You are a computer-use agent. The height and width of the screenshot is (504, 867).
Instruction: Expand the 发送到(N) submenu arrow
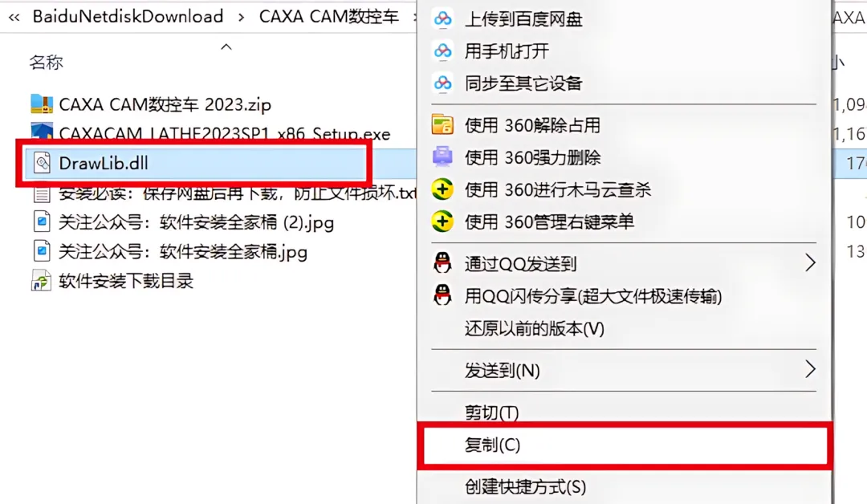810,369
